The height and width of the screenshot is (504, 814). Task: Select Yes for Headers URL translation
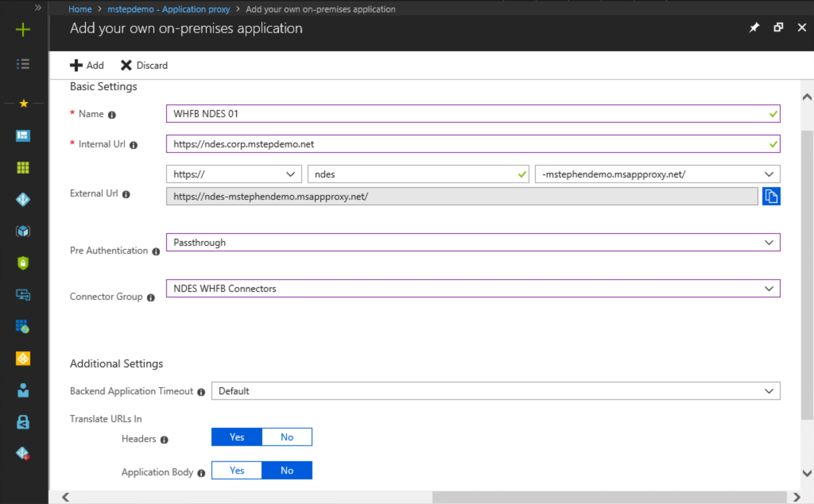click(x=237, y=437)
